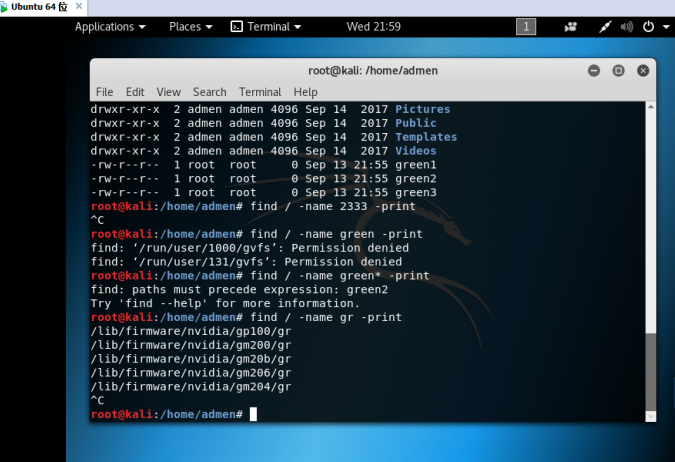The height and width of the screenshot is (462, 675).
Task: Minimize the terminal window
Action: pos(594,71)
